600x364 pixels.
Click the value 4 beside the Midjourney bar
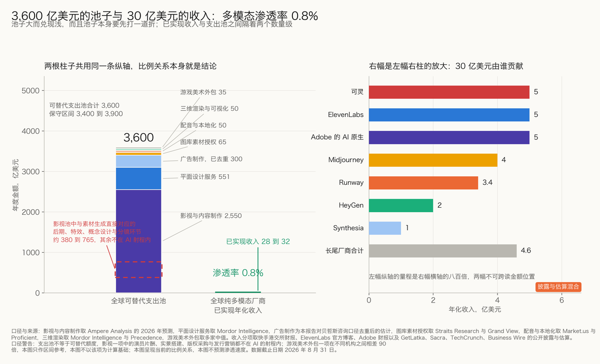pos(504,160)
